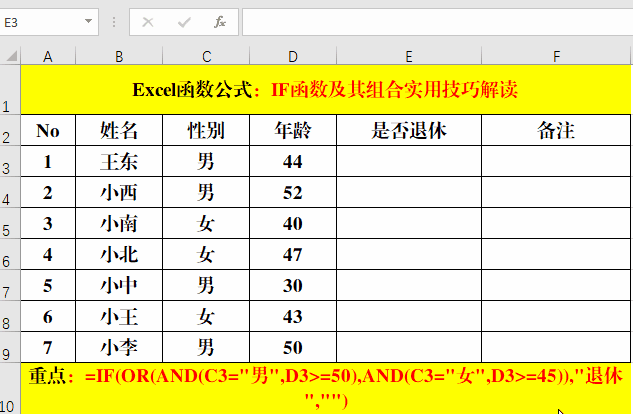633x414 pixels.
Task: Click the '性别' header cell
Action: [206, 130]
